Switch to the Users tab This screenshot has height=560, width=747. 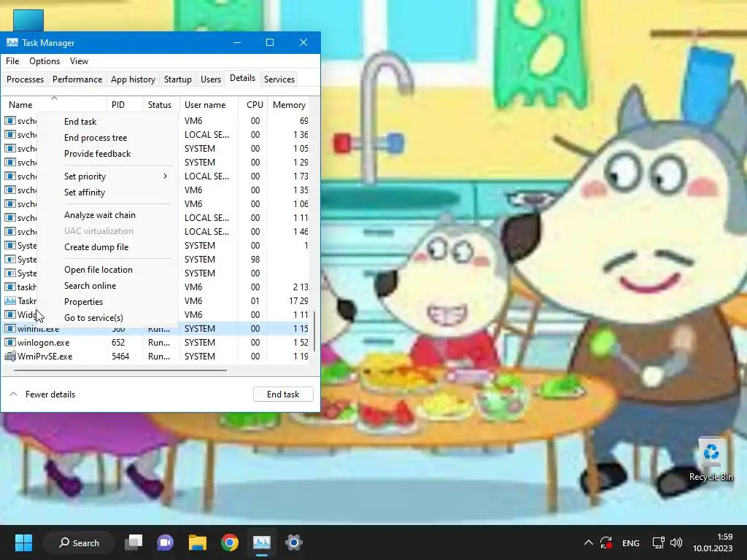pyautogui.click(x=211, y=79)
